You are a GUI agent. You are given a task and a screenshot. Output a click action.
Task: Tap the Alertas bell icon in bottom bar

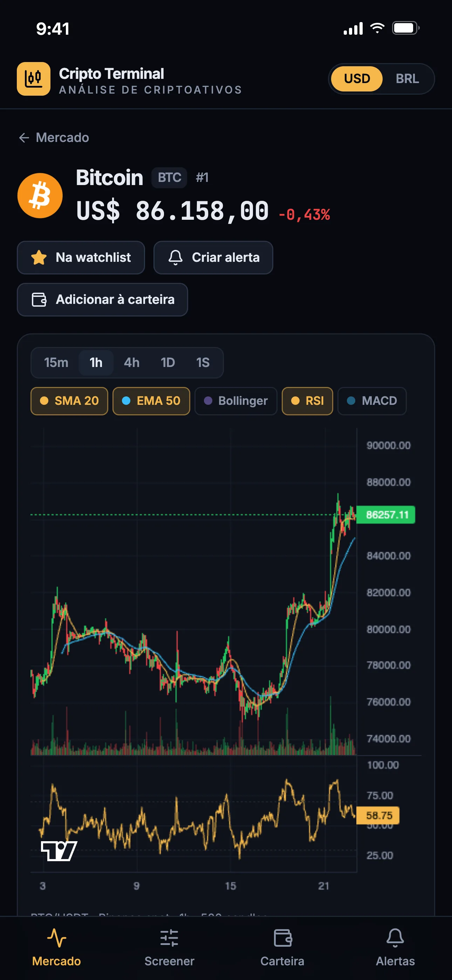click(x=395, y=938)
